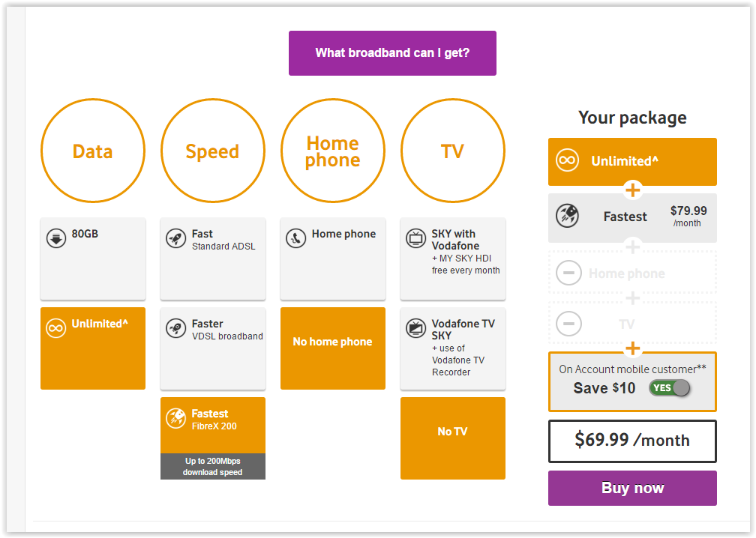Viewport: 756px width, 538px height.
Task: Select the No home phone option
Action: point(333,348)
